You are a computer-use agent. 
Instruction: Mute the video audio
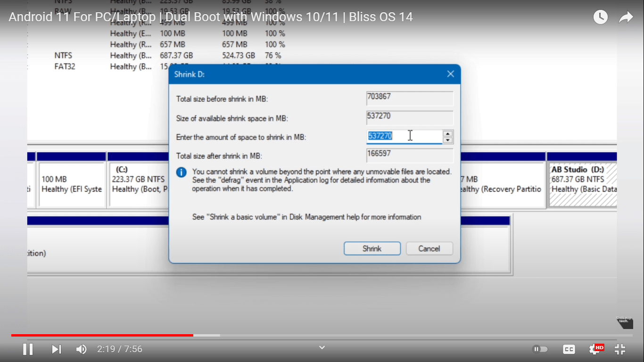pos(81,349)
